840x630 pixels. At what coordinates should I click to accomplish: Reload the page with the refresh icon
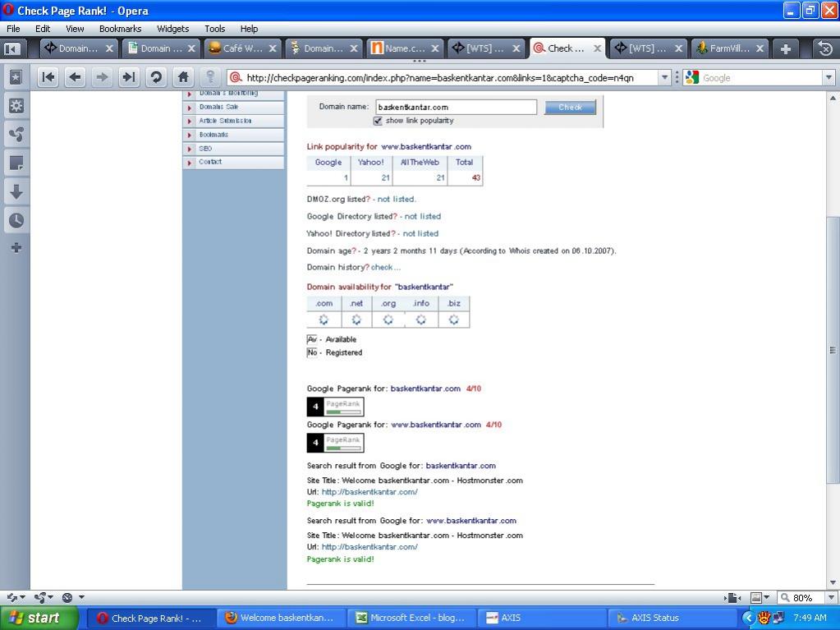pos(156,78)
